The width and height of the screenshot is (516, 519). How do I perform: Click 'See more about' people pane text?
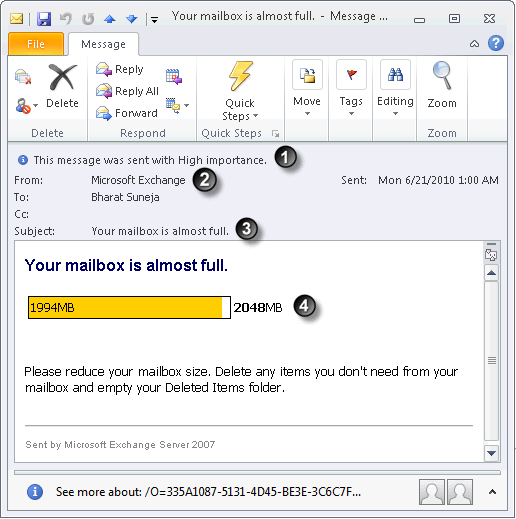click(208, 492)
